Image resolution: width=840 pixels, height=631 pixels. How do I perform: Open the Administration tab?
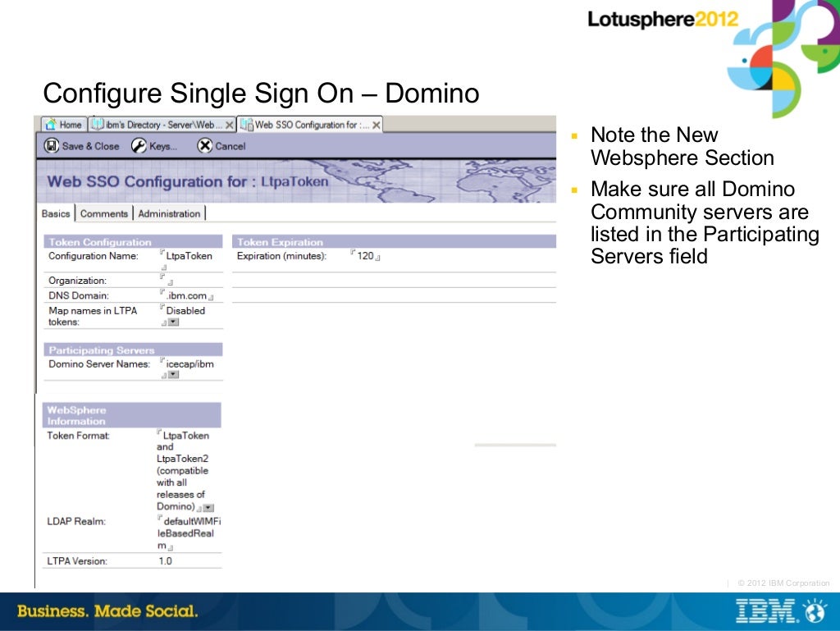coord(169,213)
